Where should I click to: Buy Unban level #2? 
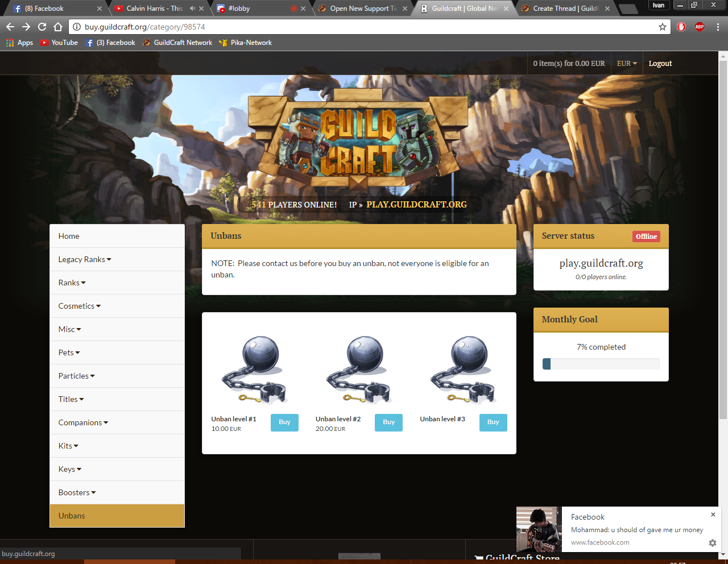[x=388, y=422]
